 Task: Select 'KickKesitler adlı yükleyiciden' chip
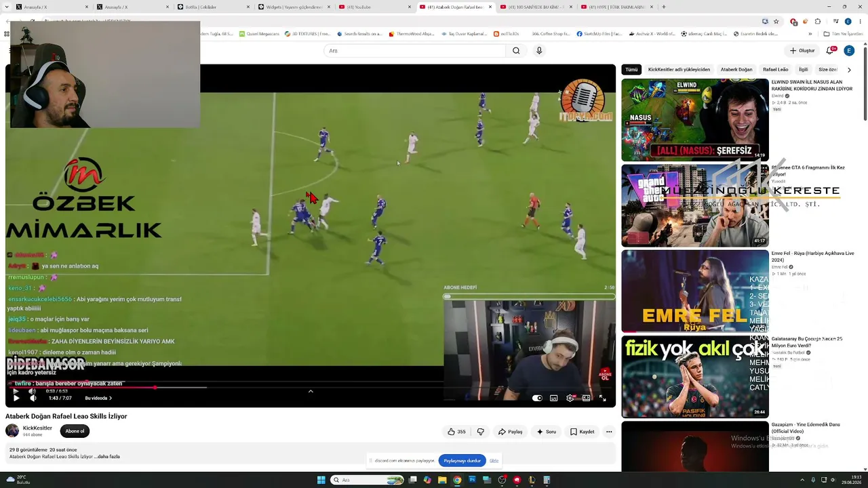[679, 70]
